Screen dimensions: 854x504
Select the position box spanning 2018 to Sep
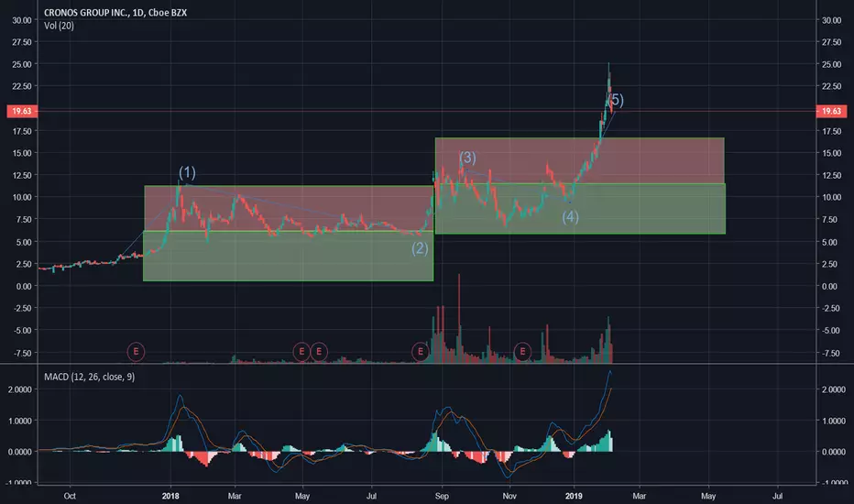click(288, 234)
